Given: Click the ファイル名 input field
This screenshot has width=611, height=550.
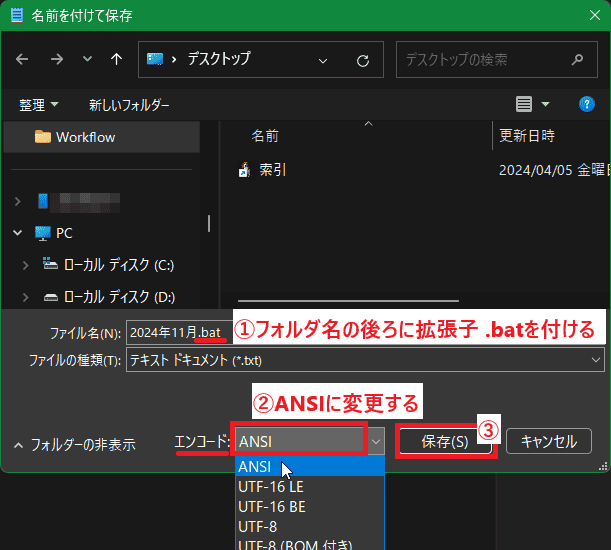Looking at the screenshot, I should [x=175, y=333].
